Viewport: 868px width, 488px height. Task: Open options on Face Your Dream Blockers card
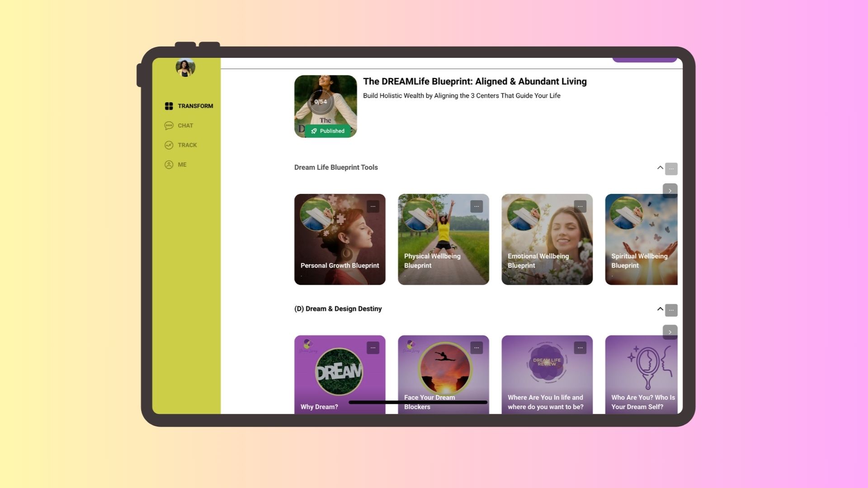(476, 348)
